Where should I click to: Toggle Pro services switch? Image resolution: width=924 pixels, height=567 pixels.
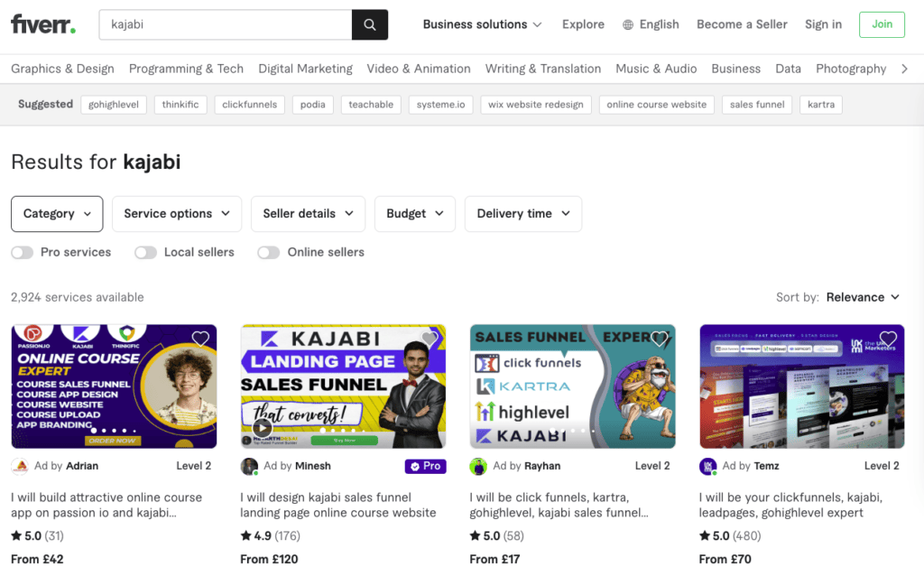pyautogui.click(x=23, y=252)
